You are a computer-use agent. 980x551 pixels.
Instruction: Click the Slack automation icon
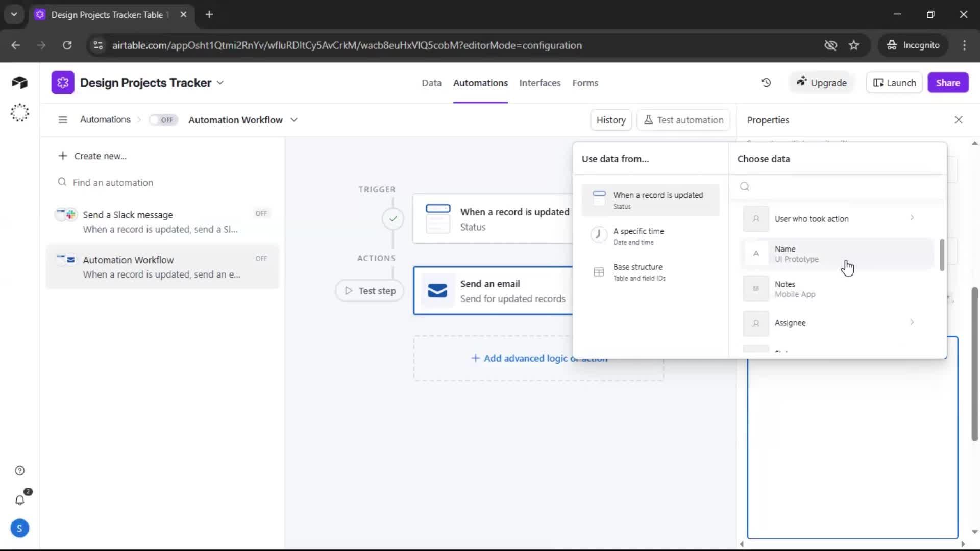point(66,215)
